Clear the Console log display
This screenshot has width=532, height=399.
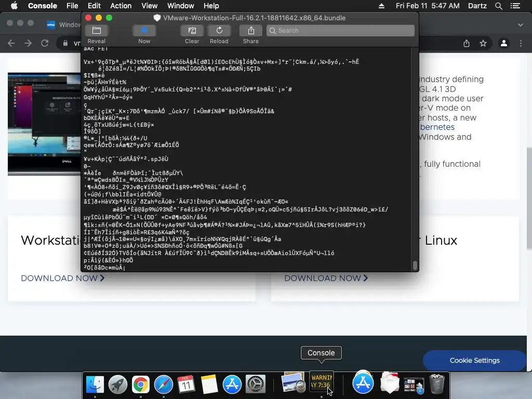coord(192,31)
